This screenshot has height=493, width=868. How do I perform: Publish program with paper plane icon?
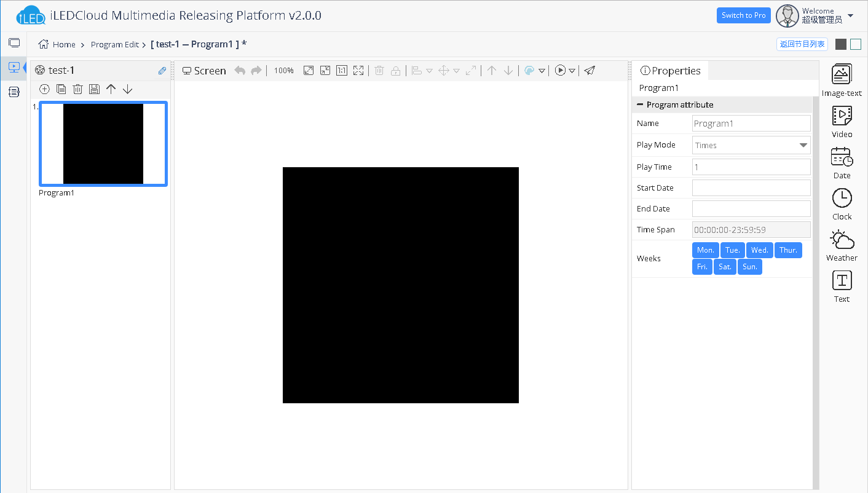[x=590, y=71]
